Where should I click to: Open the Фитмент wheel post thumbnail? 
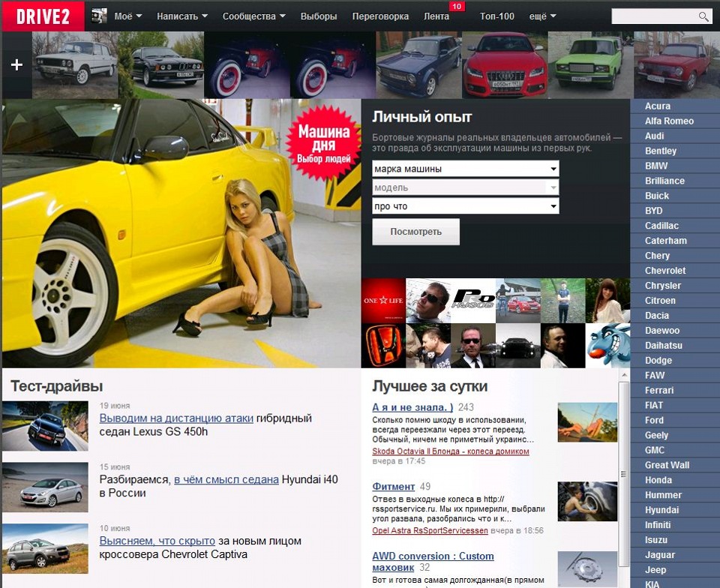[x=587, y=501]
